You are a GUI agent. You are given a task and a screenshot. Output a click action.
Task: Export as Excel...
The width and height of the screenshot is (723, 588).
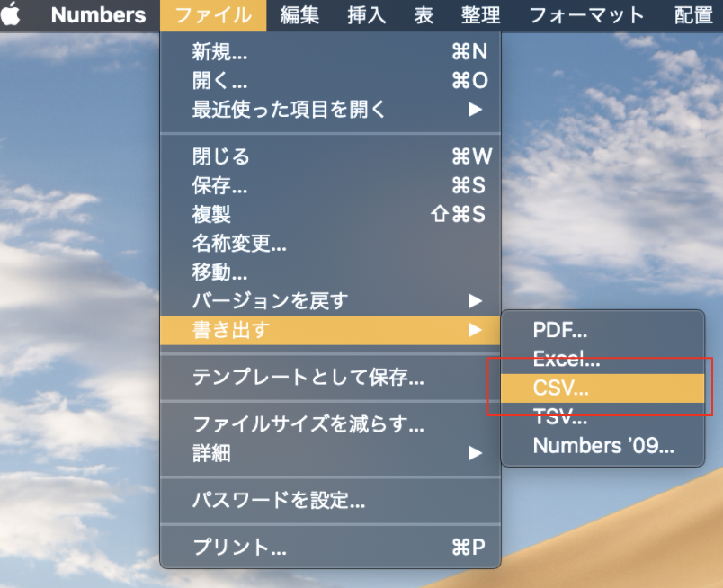tap(602, 359)
